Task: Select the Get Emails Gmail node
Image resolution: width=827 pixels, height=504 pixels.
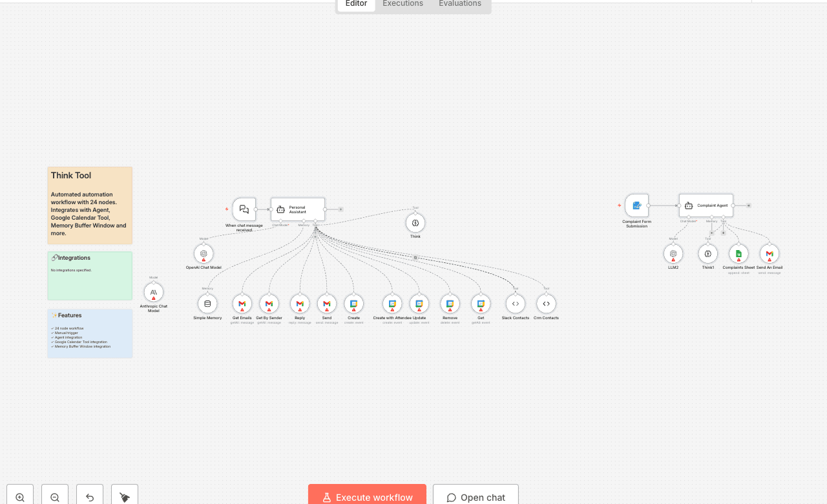Action: click(242, 304)
